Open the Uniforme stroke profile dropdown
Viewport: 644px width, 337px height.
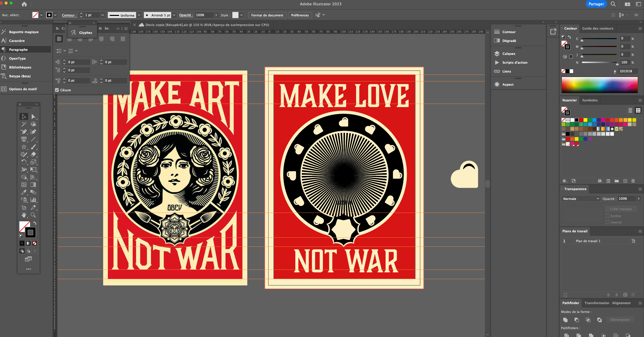pos(139,15)
